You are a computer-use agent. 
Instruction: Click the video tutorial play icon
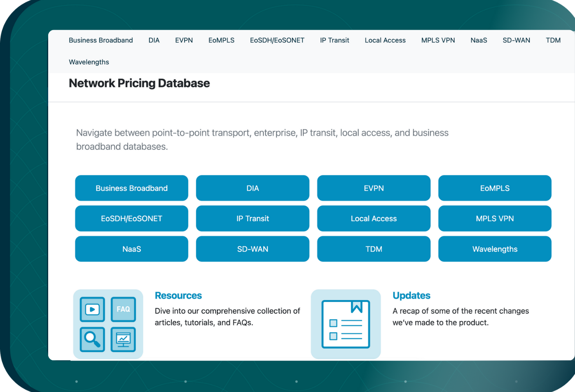coord(92,309)
